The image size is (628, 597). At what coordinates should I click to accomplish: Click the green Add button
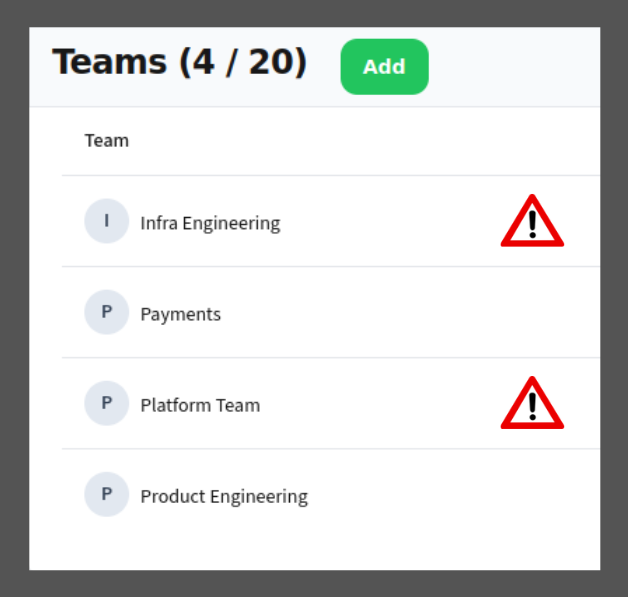[x=384, y=67]
